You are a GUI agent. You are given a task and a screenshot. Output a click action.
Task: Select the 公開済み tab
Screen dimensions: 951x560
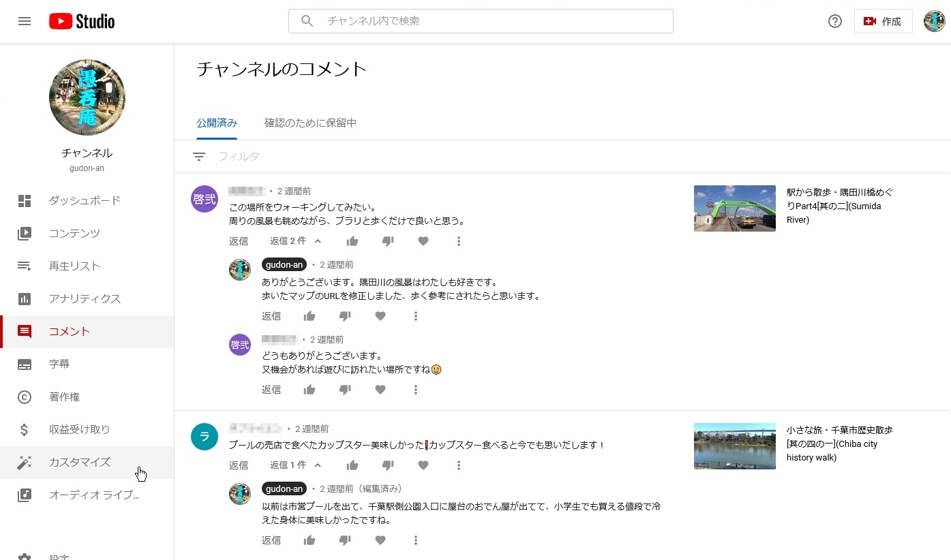[x=217, y=123]
